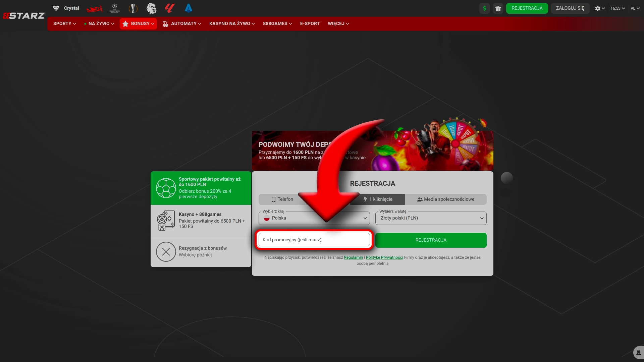Open the Aviator red plane game icon
Image resolution: width=644 pixels, height=362 pixels.
[94, 8]
